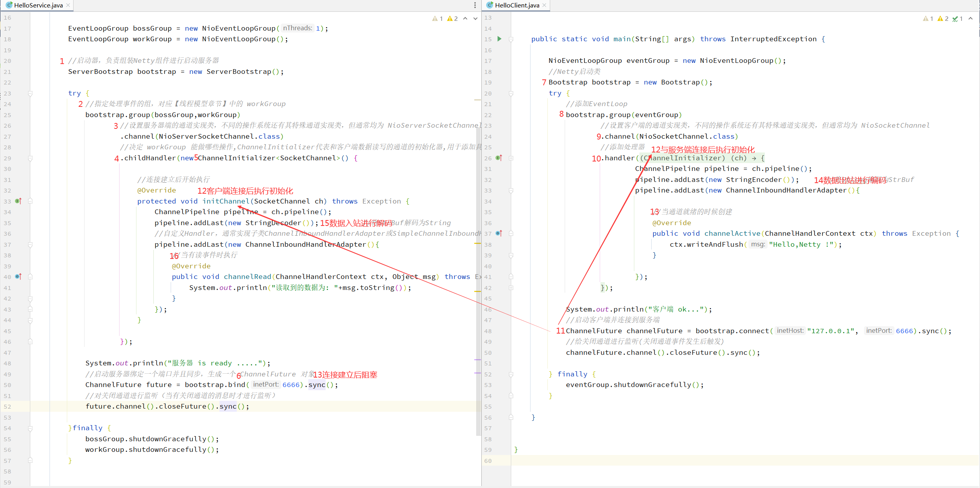Click the msg: hint in writeAndFlush call
This screenshot has width=980, height=488.
tap(757, 244)
